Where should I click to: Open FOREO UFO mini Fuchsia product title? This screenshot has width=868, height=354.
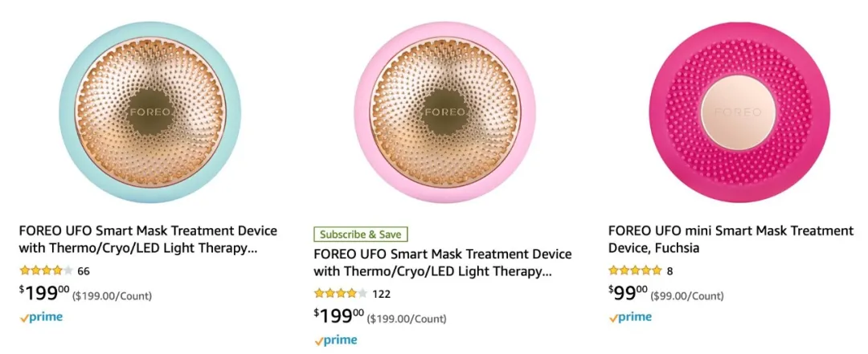731,239
